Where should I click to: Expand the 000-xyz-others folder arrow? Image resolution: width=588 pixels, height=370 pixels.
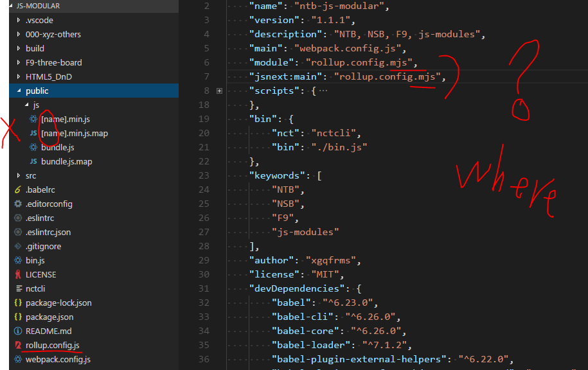pyautogui.click(x=19, y=34)
